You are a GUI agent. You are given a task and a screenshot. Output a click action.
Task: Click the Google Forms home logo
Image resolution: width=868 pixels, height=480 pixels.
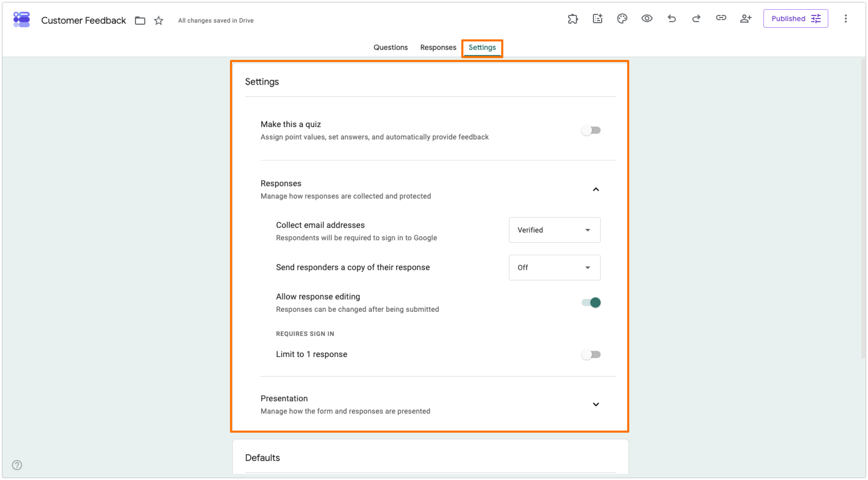(x=21, y=20)
